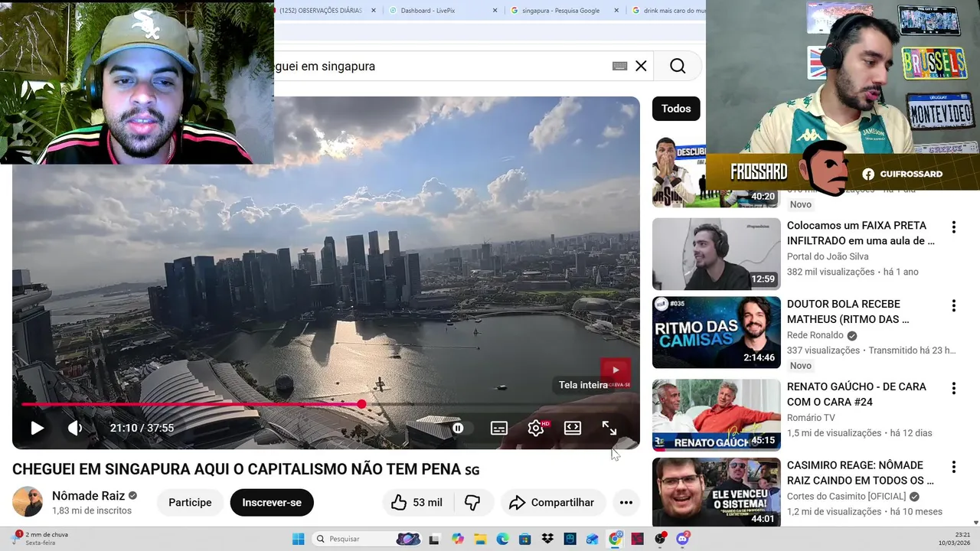Image resolution: width=980 pixels, height=551 pixels.
Task: Click Inscrever-se subscribe button
Action: click(x=272, y=502)
